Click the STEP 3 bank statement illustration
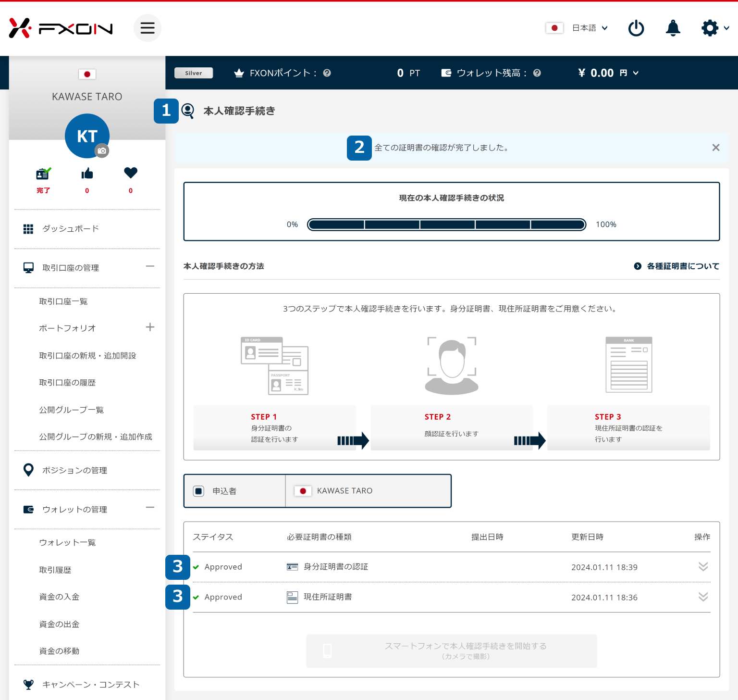 pos(629,365)
